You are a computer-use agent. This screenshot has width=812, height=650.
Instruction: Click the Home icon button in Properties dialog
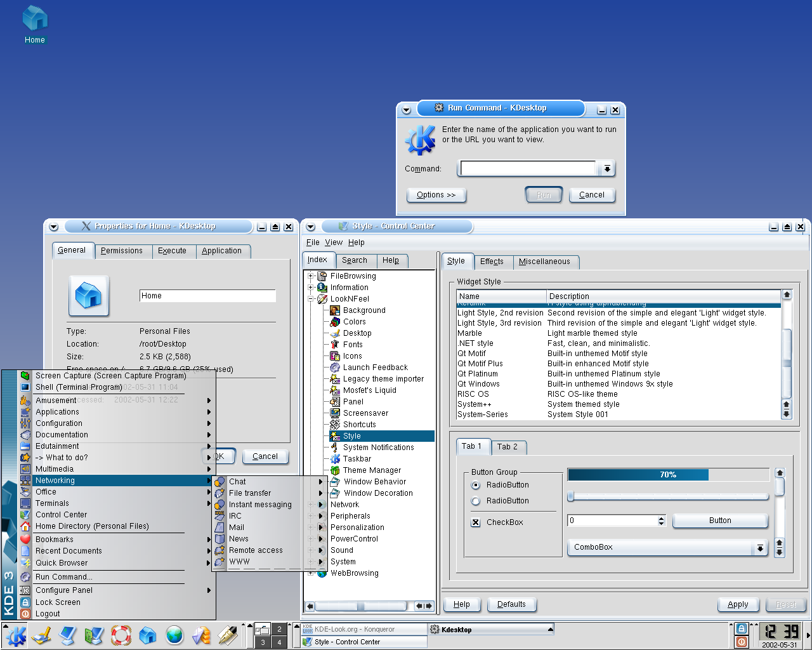89,296
